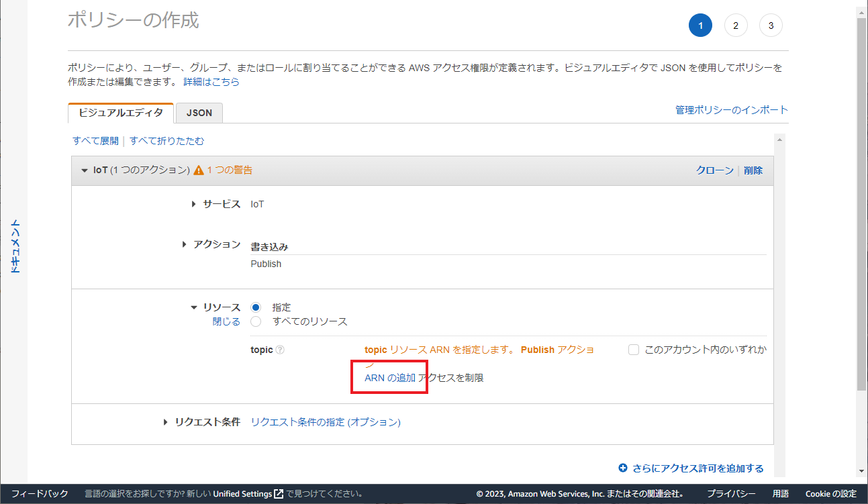Open リクエスト条件の指定 (オプション) link

326,422
